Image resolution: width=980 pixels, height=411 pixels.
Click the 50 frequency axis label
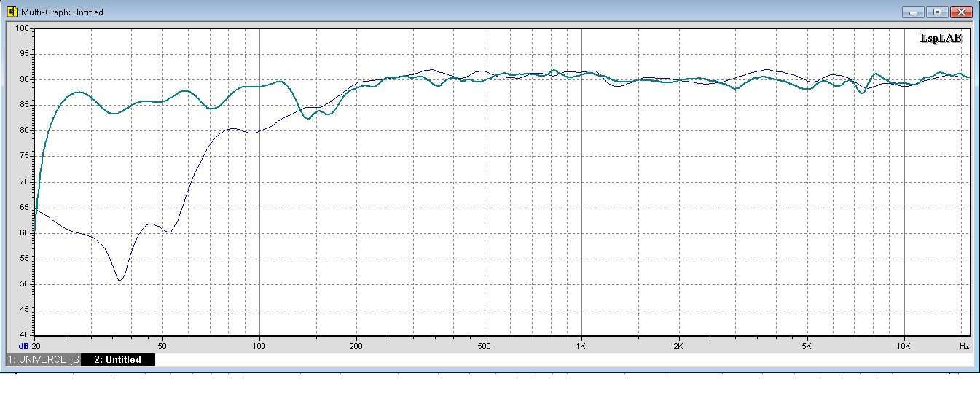point(162,345)
